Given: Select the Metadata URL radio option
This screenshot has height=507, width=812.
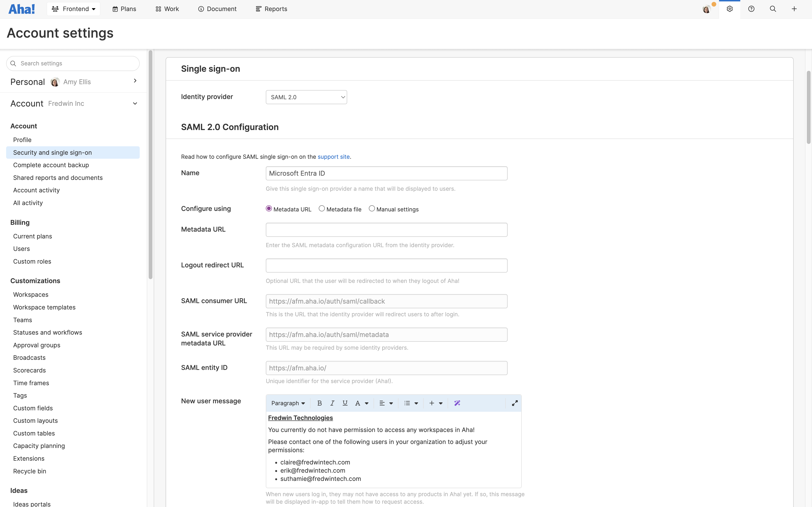Looking at the screenshot, I should click(269, 208).
